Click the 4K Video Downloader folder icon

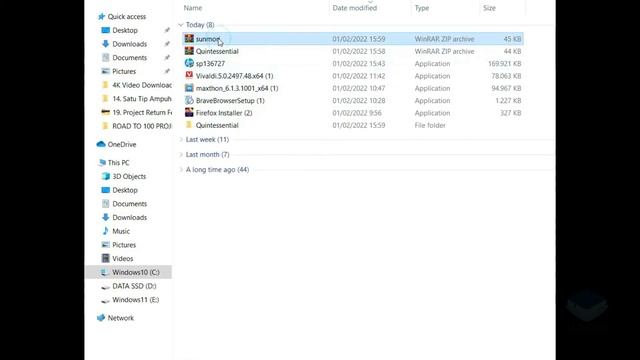[105, 85]
